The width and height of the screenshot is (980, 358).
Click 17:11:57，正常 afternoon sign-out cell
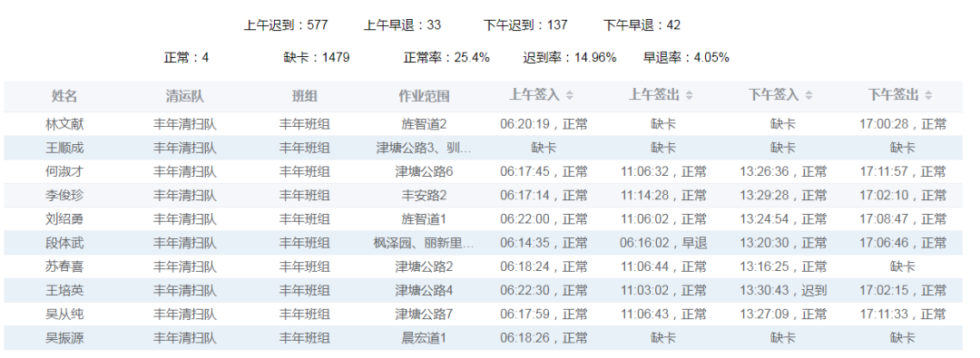pos(903,171)
